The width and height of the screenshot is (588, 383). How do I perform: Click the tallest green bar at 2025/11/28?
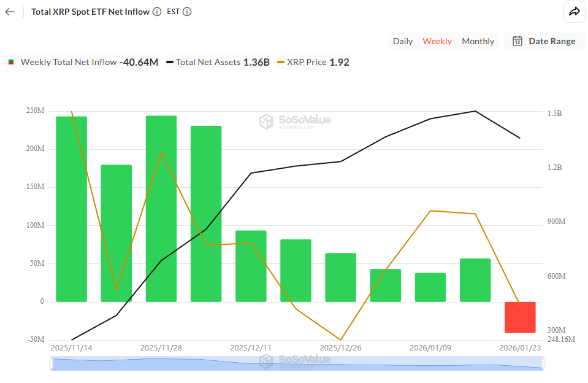point(161,209)
